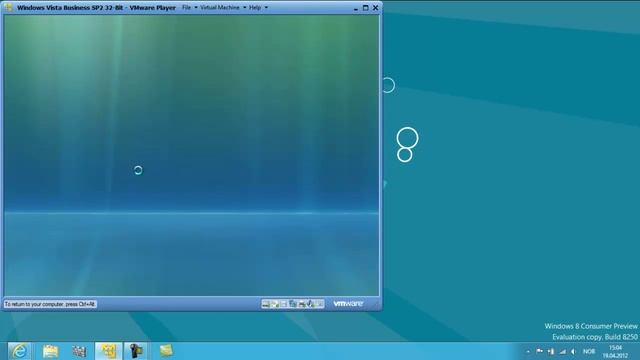Viewport: 640px width, 360px height.
Task: Open the clock showing 15:04
Action: (615, 351)
